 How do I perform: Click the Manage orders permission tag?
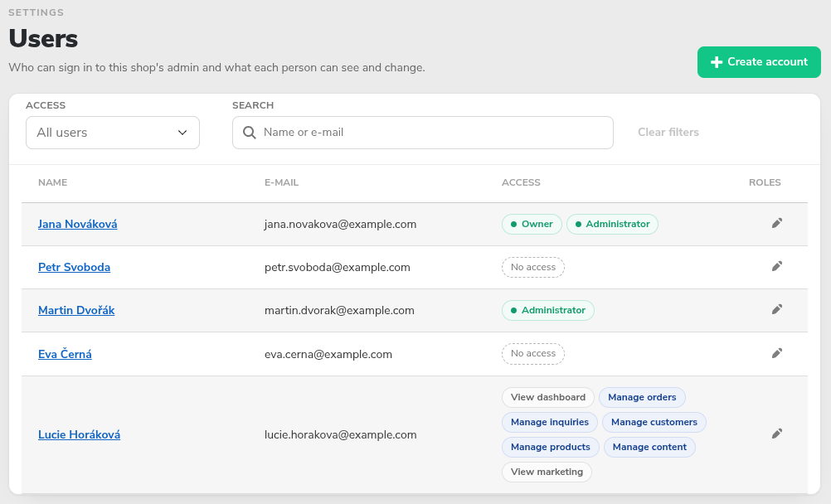642,397
